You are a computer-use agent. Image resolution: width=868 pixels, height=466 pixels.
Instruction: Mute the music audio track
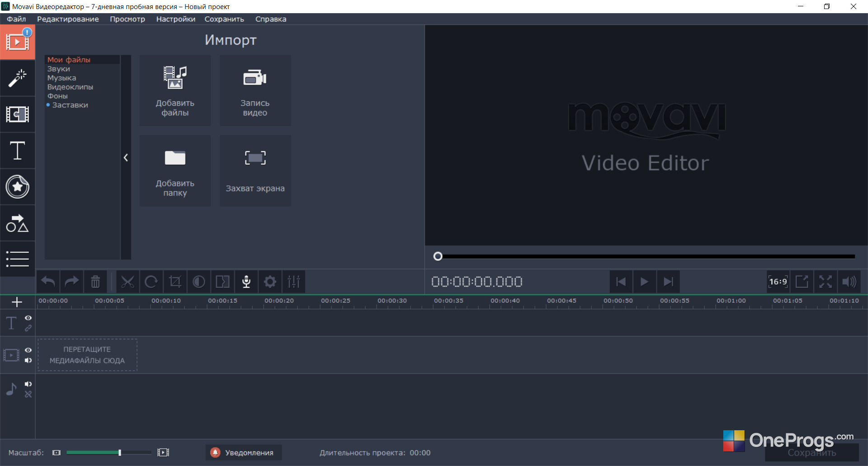28,384
